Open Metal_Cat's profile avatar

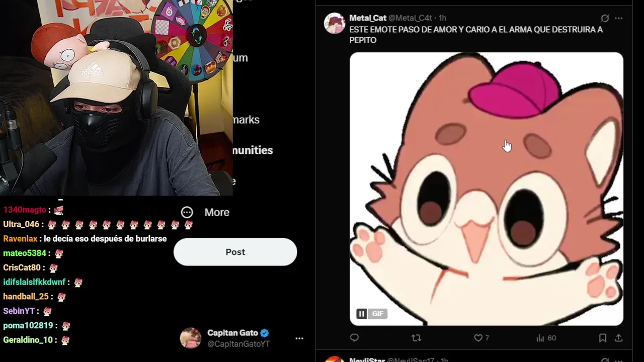click(335, 24)
